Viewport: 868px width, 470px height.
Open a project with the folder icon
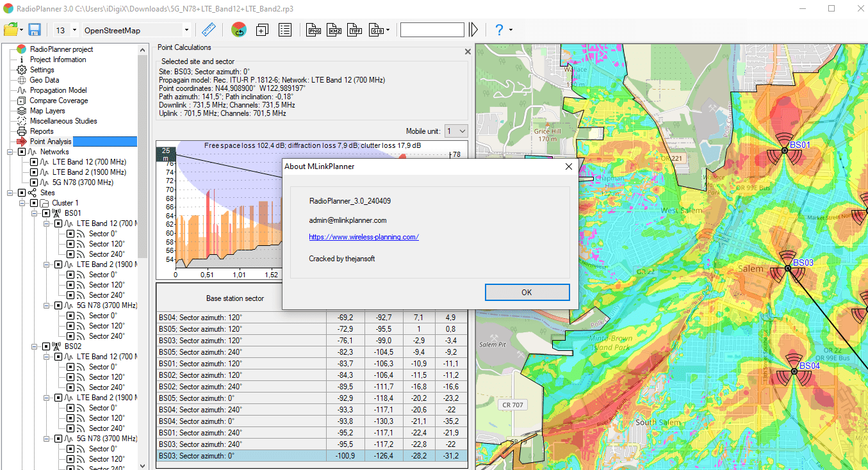pos(10,29)
